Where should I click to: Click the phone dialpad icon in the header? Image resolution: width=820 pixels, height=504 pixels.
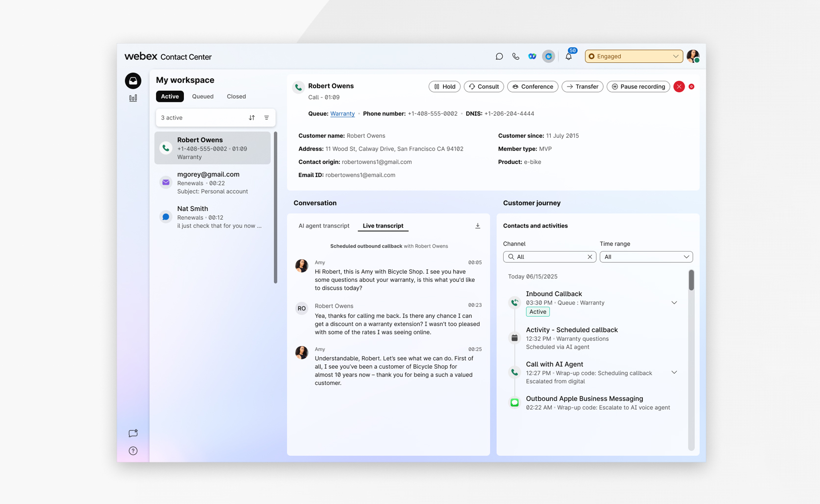pyautogui.click(x=515, y=56)
